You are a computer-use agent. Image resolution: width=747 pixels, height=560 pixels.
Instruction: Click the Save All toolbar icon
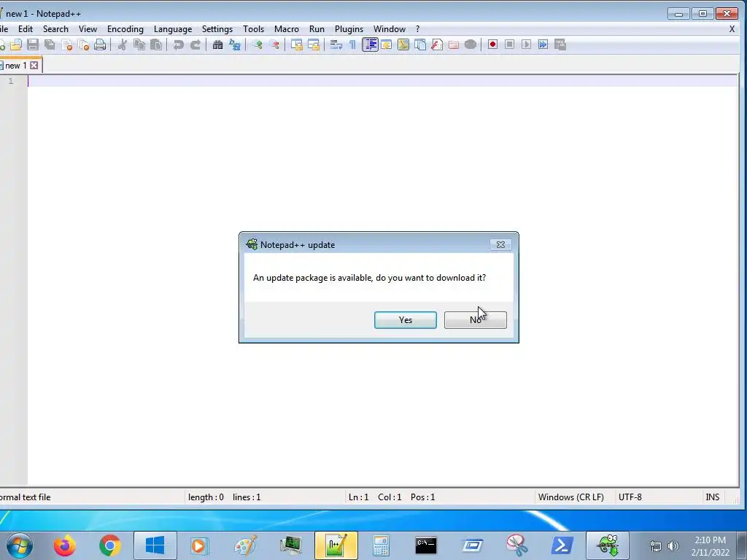(x=50, y=44)
